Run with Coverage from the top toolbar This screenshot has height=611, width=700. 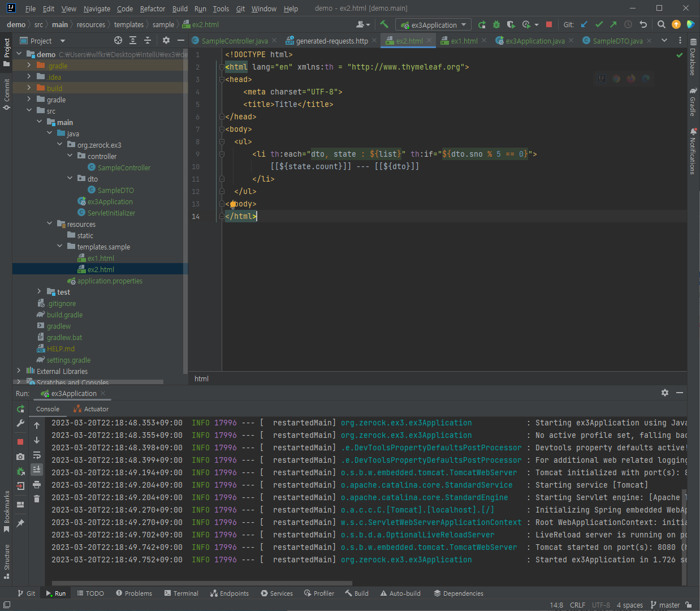511,24
